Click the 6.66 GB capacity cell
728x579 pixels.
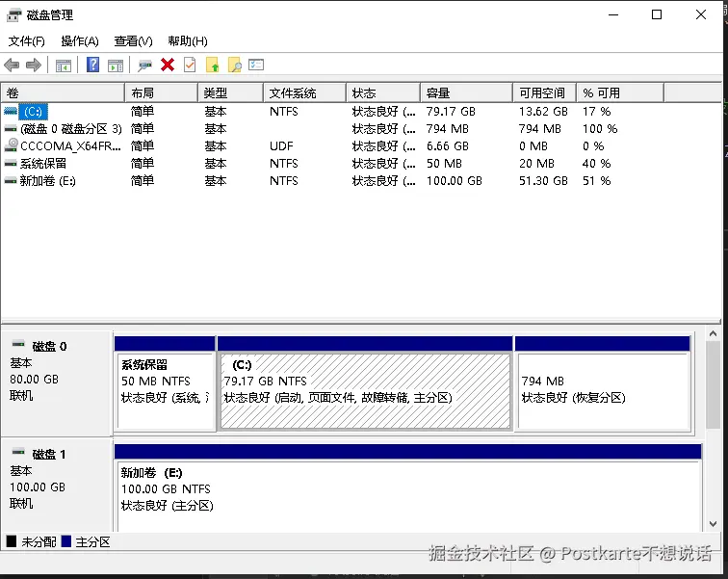coord(448,146)
